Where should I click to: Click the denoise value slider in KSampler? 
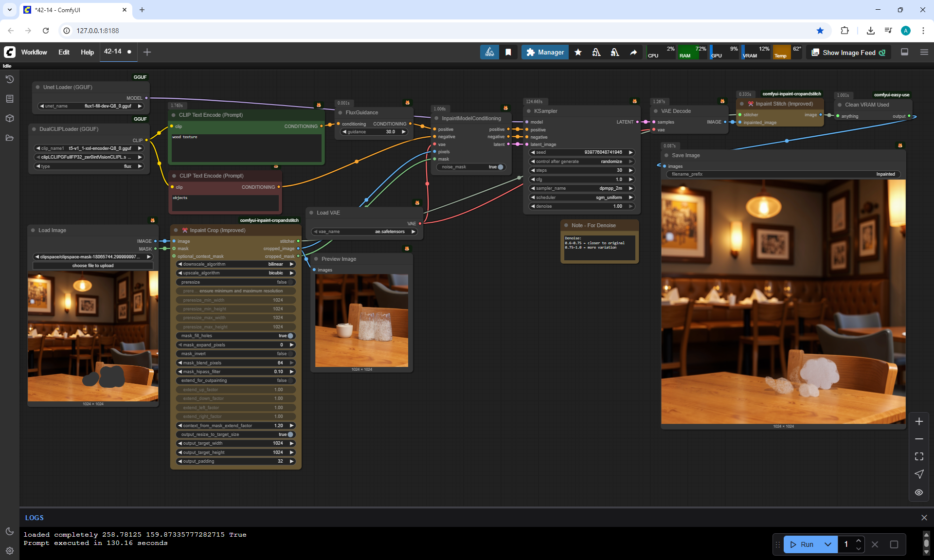581,206
